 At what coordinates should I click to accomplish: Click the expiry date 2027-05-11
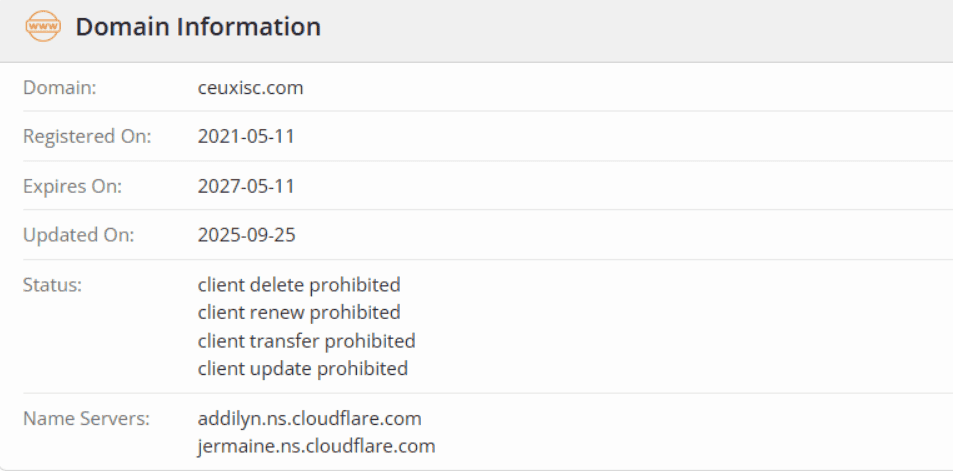[x=246, y=186]
